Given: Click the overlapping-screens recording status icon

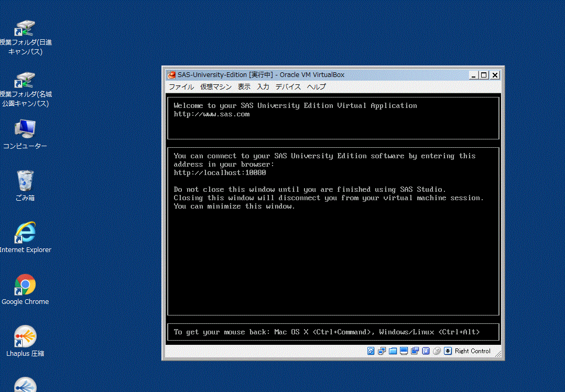Looking at the screenshot, I should [x=415, y=351].
